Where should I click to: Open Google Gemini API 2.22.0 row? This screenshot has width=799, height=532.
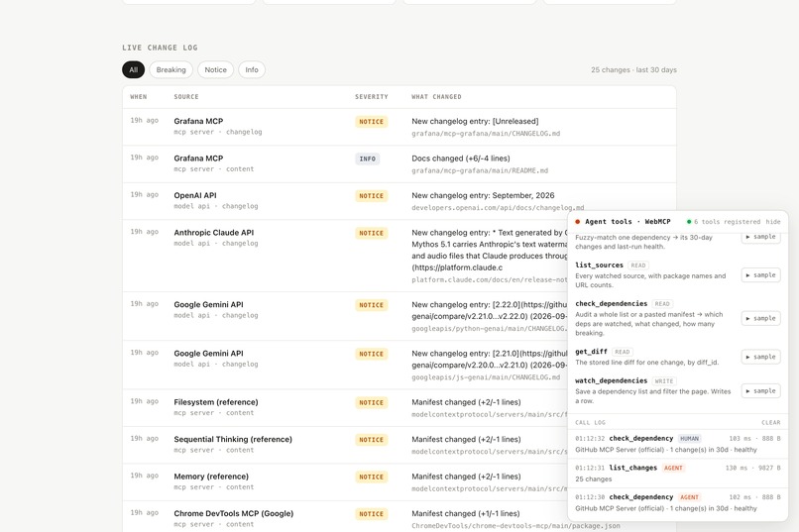coord(345,316)
